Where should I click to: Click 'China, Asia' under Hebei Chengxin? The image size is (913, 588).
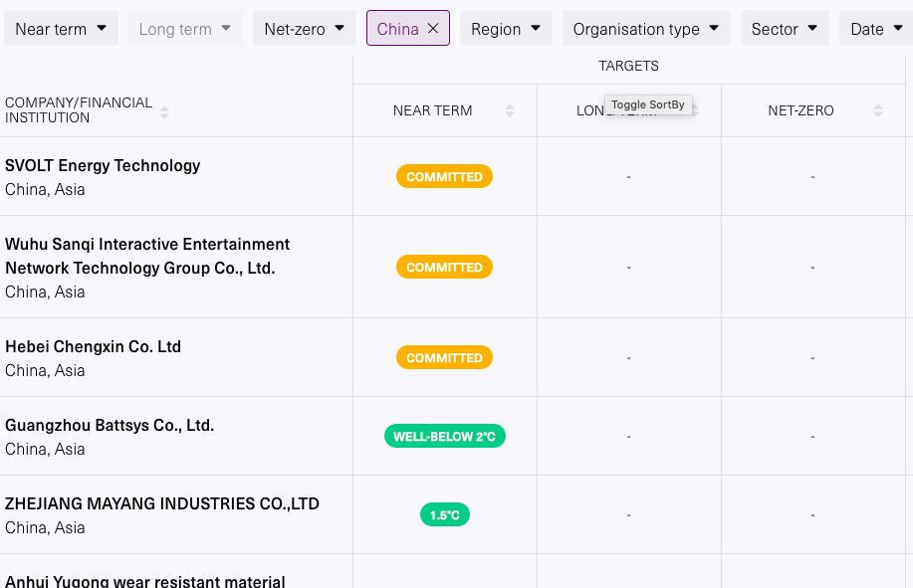(45, 370)
